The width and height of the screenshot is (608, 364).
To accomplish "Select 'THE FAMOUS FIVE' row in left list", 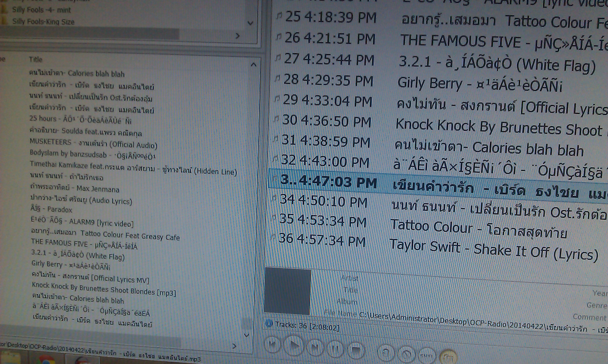I will 84,244.
